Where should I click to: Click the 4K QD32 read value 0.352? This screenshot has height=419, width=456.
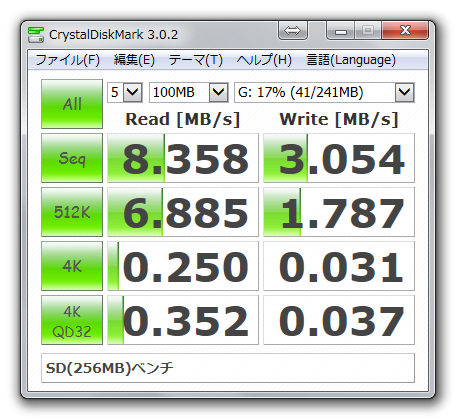[x=183, y=320]
